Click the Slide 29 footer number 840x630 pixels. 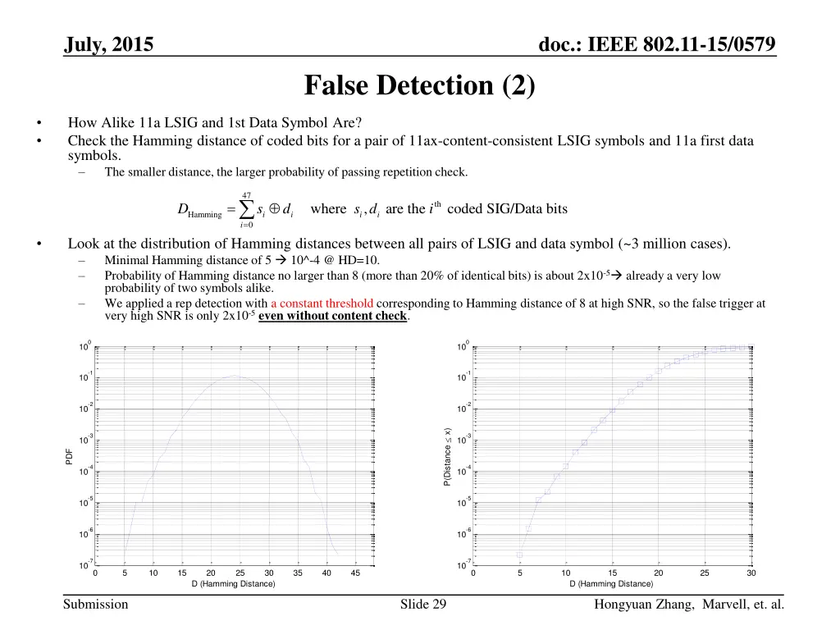pos(422,605)
